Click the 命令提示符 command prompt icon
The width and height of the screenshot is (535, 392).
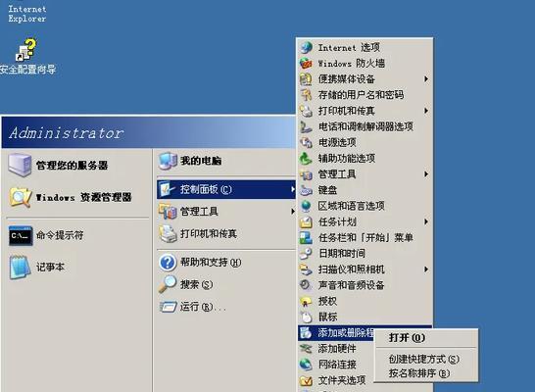tap(21, 235)
